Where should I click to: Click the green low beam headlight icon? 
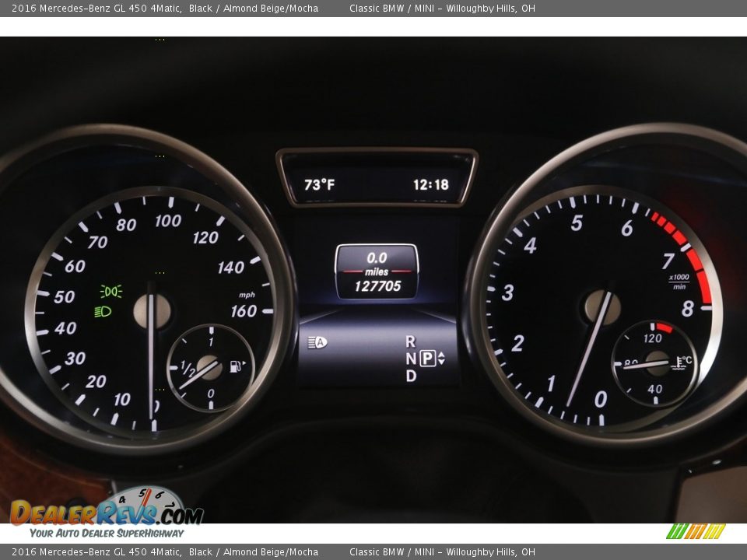(103, 312)
